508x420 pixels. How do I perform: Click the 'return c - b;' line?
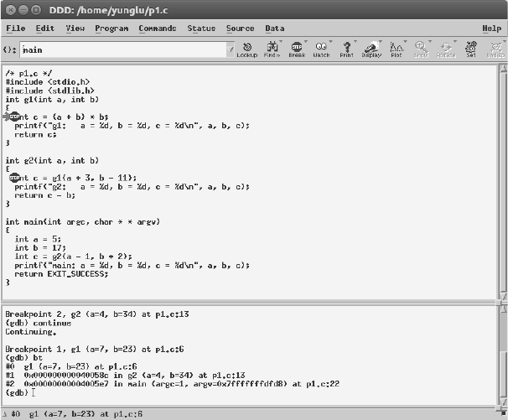[x=44, y=195]
